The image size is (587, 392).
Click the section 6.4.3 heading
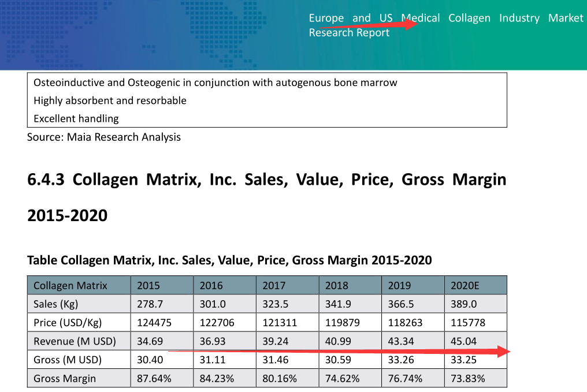coord(266,197)
